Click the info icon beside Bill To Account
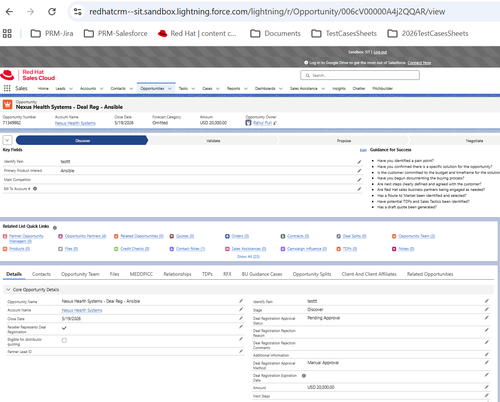Screen dimensions: 500x402 tap(35, 189)
